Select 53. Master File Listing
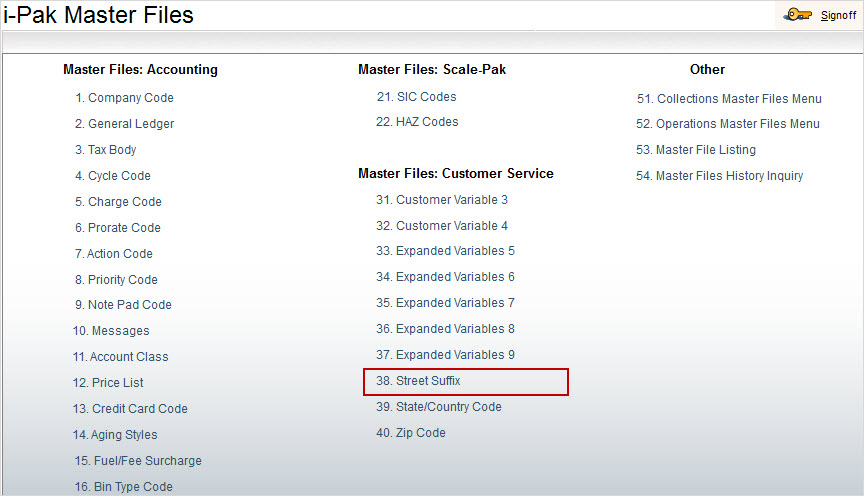 [696, 150]
